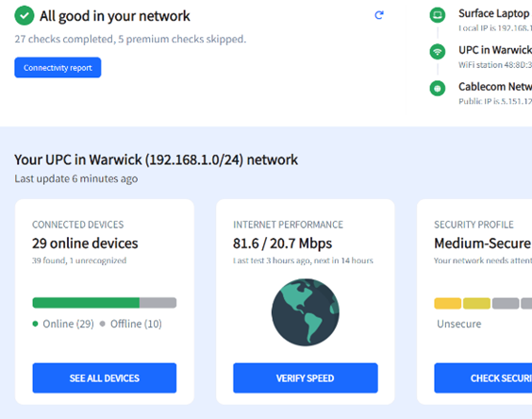Click the CHECK SECURITY button
Image resolution: width=532 pixels, height=419 pixels.
tap(483, 377)
